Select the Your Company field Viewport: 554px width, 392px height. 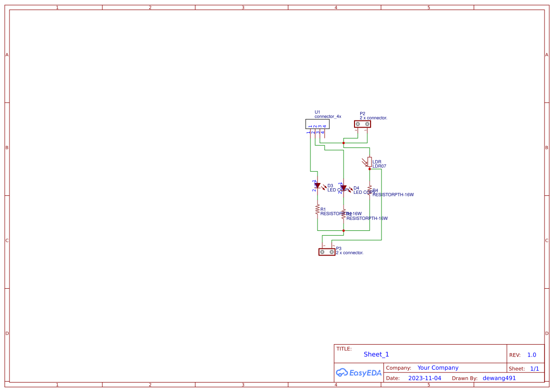[x=437, y=367]
